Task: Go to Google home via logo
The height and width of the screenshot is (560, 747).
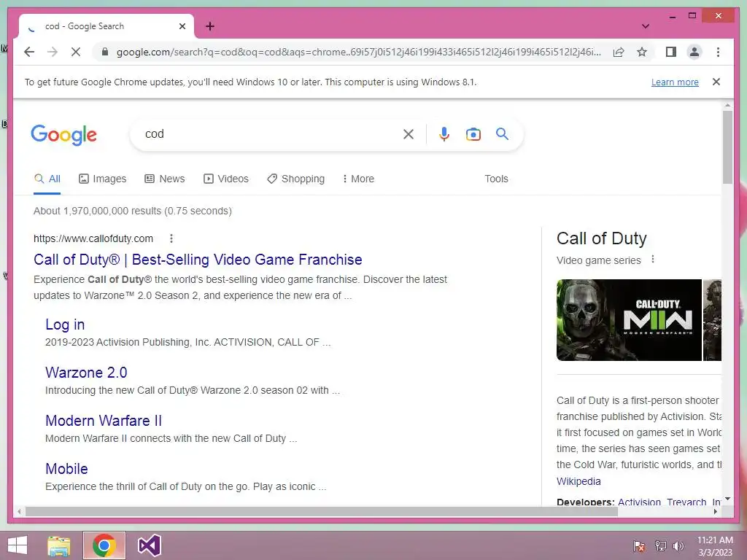Action: (x=64, y=135)
